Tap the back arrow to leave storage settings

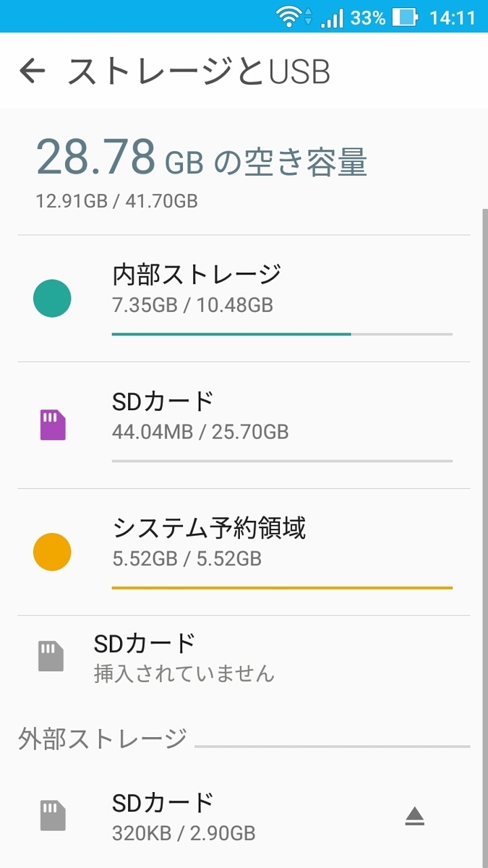click(32, 71)
